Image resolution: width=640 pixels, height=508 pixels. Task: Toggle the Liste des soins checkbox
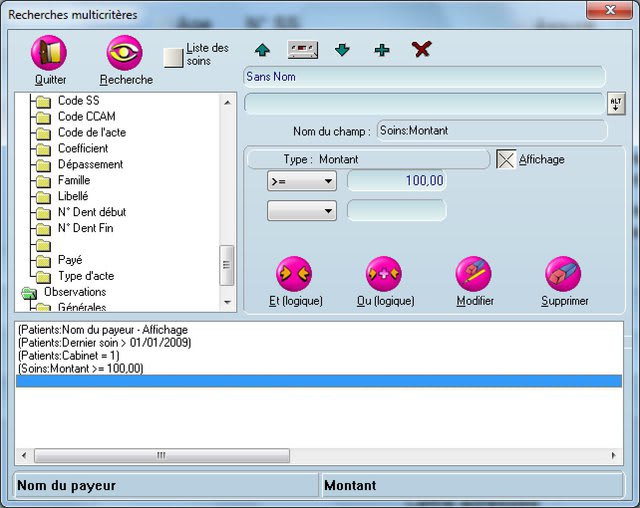pos(174,57)
